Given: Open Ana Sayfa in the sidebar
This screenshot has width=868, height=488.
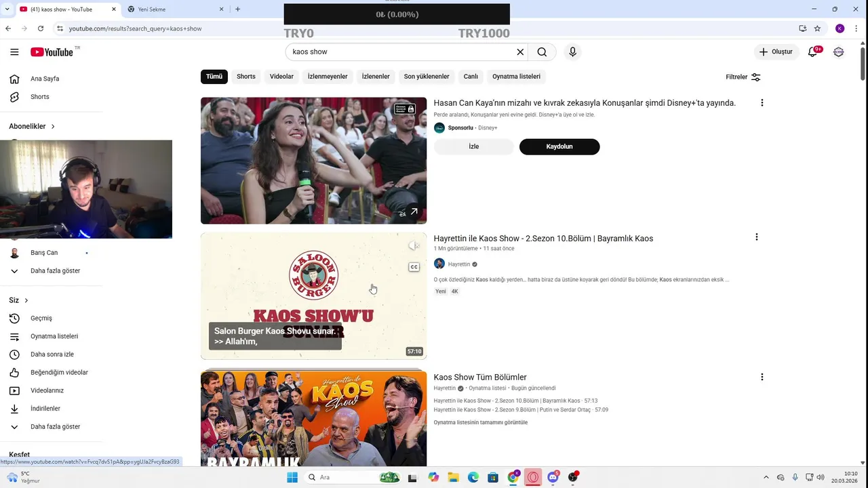Looking at the screenshot, I should point(45,79).
